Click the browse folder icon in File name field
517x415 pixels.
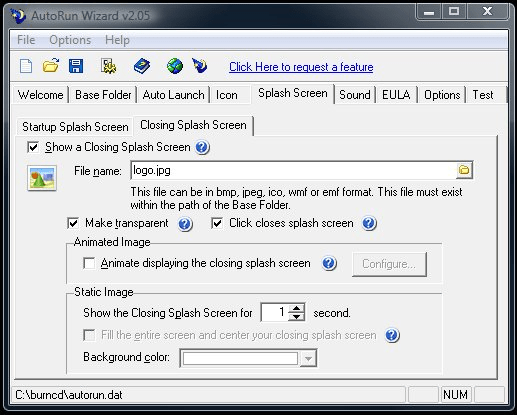coord(464,170)
